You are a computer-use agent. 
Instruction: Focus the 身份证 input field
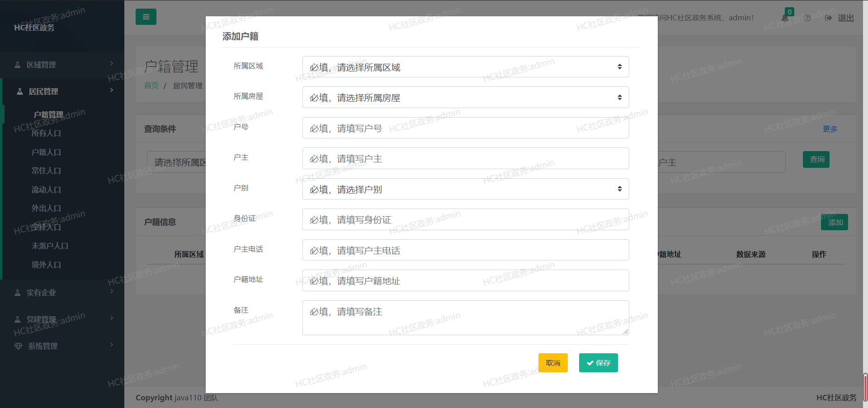(x=466, y=219)
